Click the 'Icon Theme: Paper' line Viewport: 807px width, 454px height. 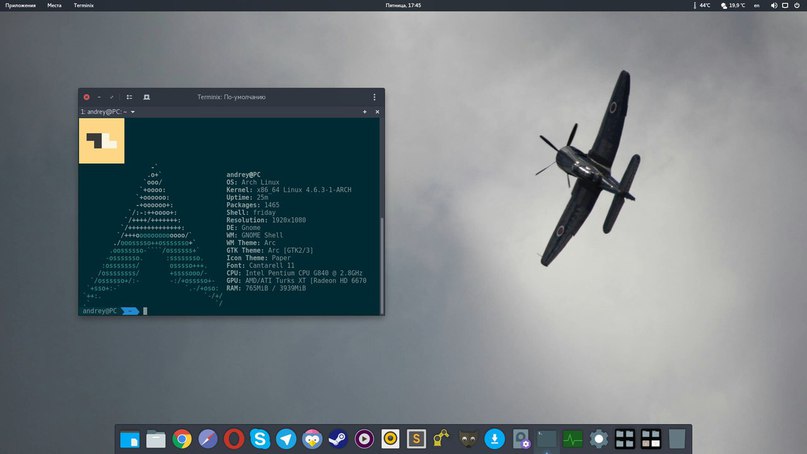[x=258, y=258]
